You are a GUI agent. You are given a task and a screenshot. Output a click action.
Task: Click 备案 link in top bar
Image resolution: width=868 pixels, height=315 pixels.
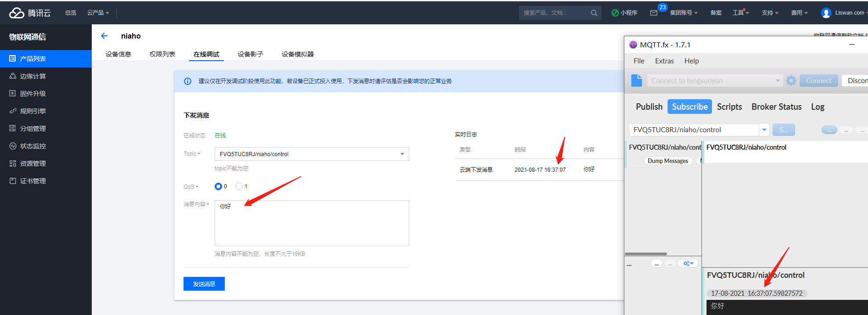pos(716,13)
